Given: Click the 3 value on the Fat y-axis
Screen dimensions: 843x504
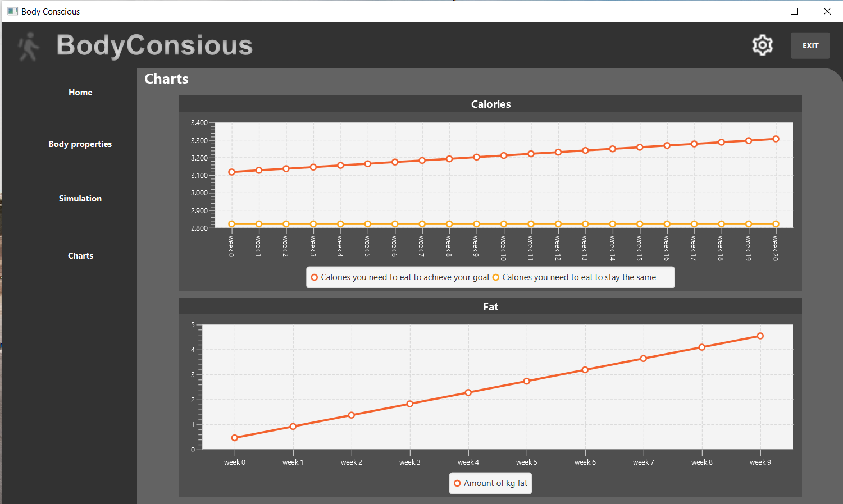Looking at the screenshot, I should [x=193, y=375].
